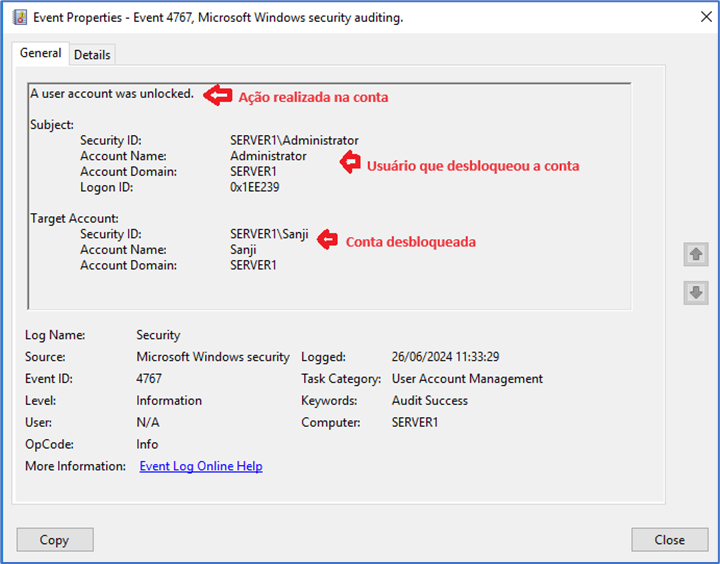Select the Event ID value 4767
Image resolution: width=720 pixels, height=564 pixels.
tap(149, 379)
